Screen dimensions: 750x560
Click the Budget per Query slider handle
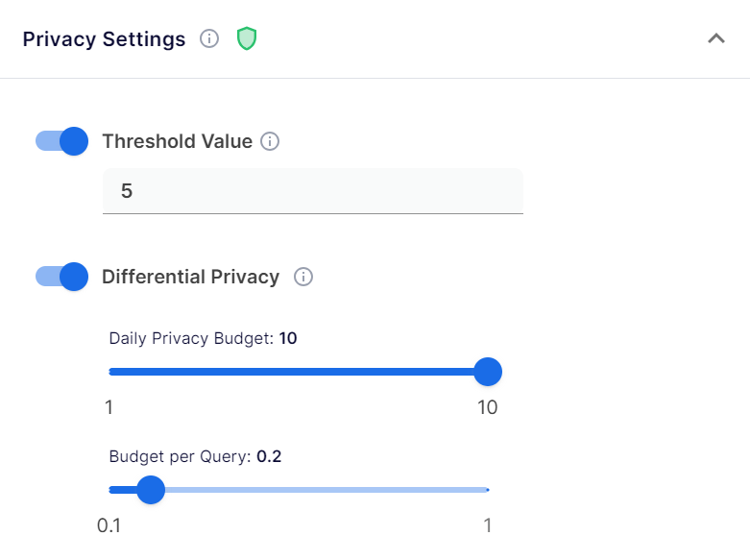tap(151, 490)
